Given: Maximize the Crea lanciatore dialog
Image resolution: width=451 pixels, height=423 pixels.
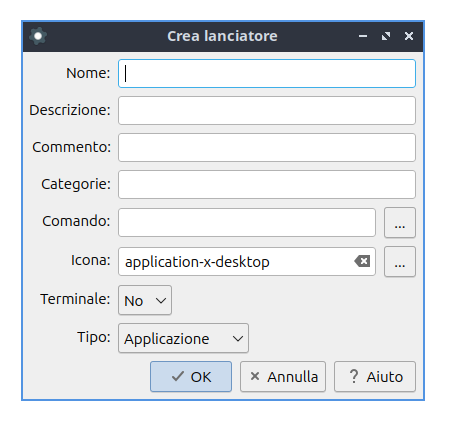Looking at the screenshot, I should click(386, 36).
